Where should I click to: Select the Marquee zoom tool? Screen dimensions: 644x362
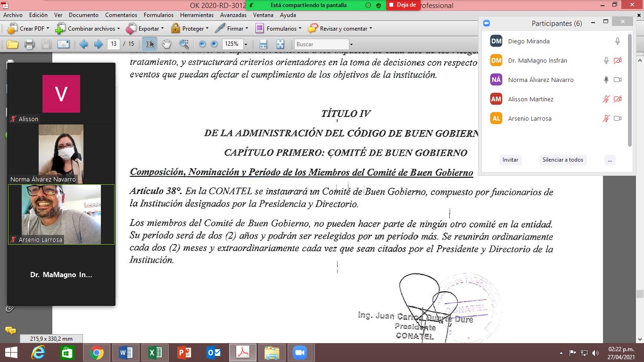(184, 44)
